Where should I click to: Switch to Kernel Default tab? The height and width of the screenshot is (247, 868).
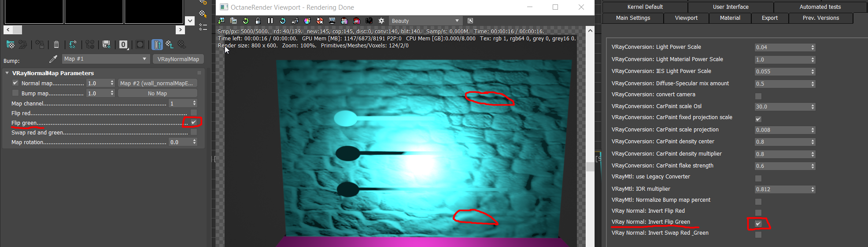(x=645, y=7)
